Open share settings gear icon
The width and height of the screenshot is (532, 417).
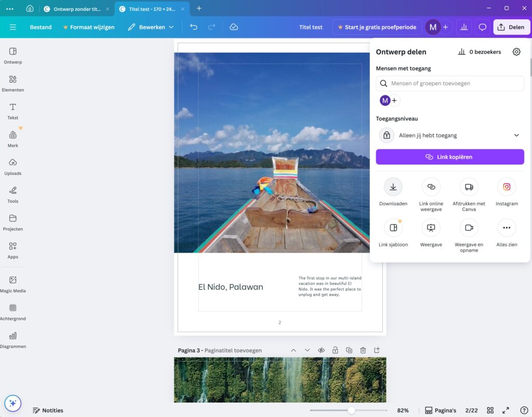pos(516,52)
